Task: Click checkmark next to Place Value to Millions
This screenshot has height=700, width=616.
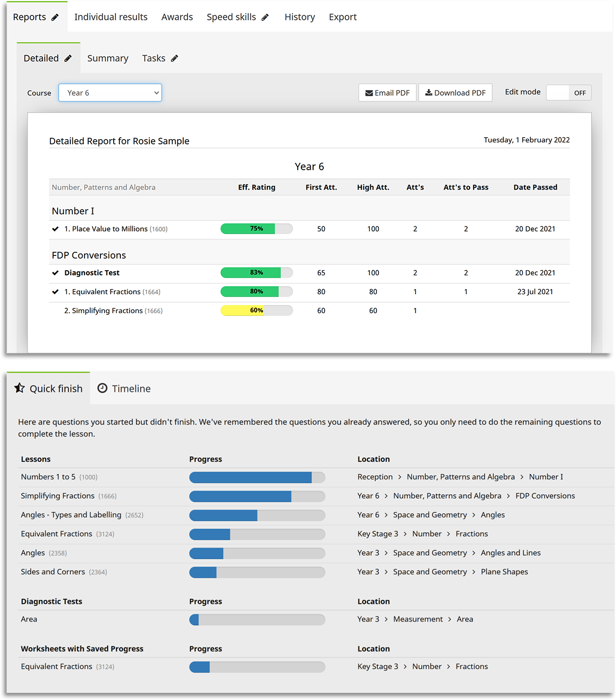Action: tap(56, 229)
